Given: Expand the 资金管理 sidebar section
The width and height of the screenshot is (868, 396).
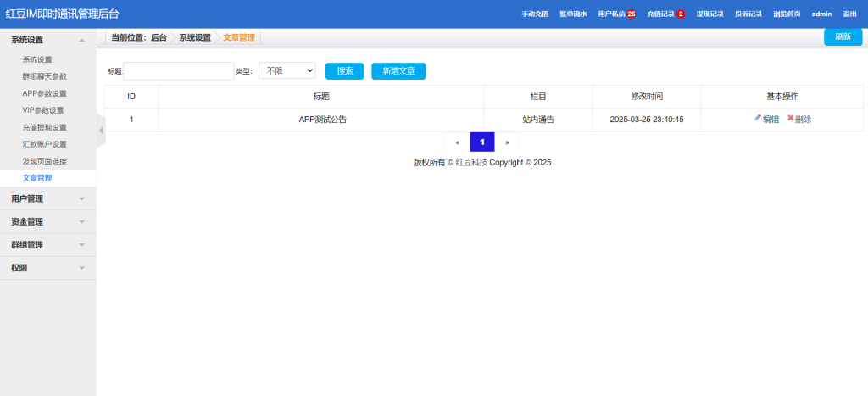Looking at the screenshot, I should click(x=47, y=222).
